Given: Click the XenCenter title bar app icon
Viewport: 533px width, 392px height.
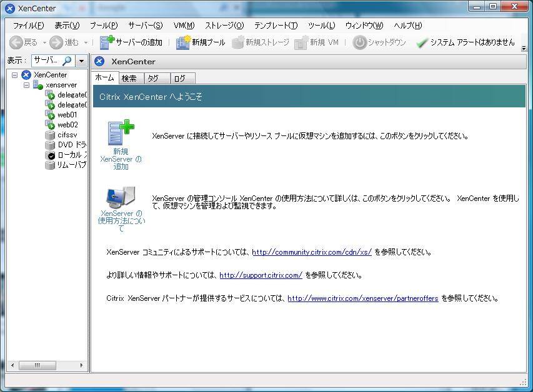Looking at the screenshot, I should coord(10,9).
